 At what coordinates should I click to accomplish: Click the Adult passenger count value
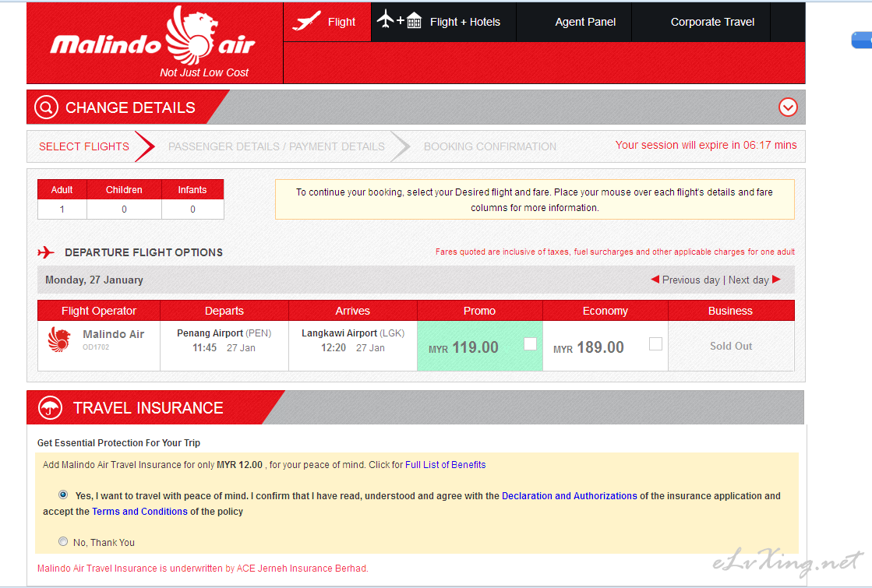pos(62,209)
